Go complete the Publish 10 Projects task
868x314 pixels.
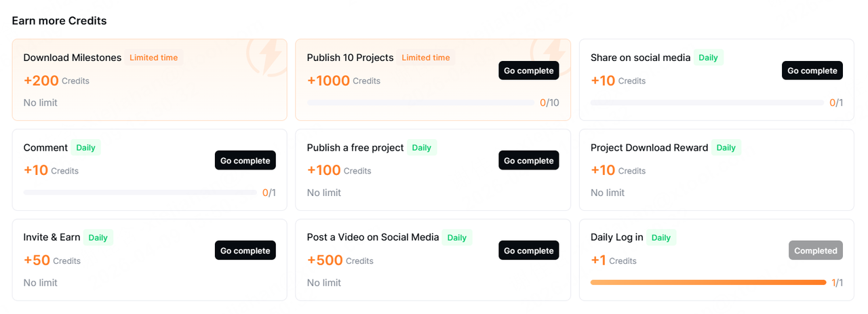[529, 71]
